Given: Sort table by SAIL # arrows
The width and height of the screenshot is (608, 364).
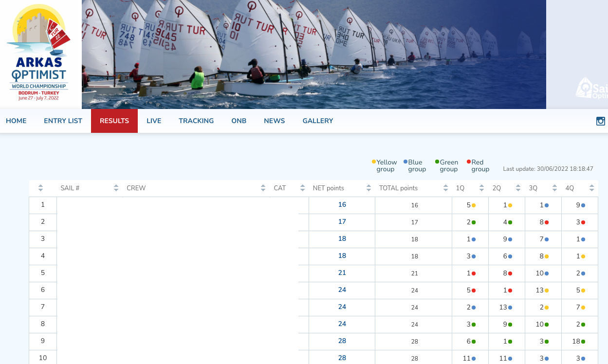Looking at the screenshot, I should pyautogui.click(x=116, y=188).
